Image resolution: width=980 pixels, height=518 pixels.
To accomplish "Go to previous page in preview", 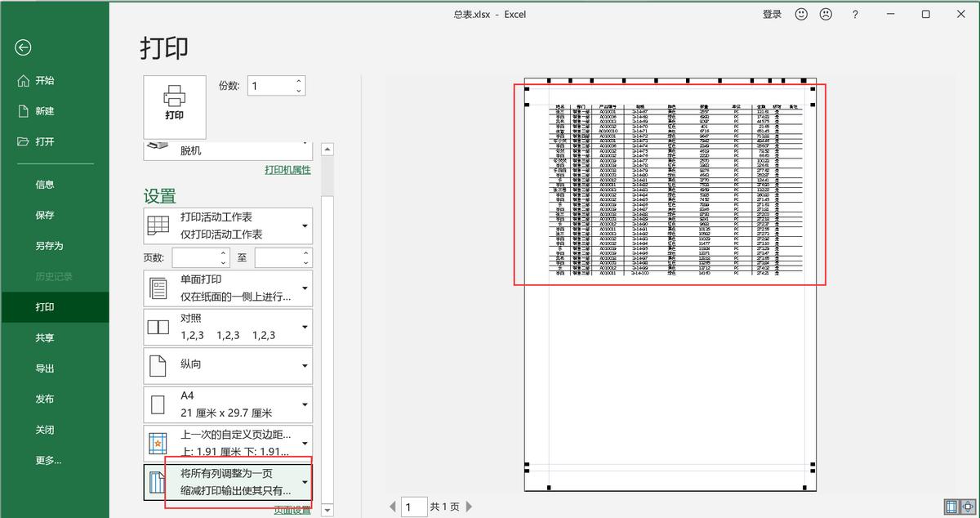I will point(392,507).
